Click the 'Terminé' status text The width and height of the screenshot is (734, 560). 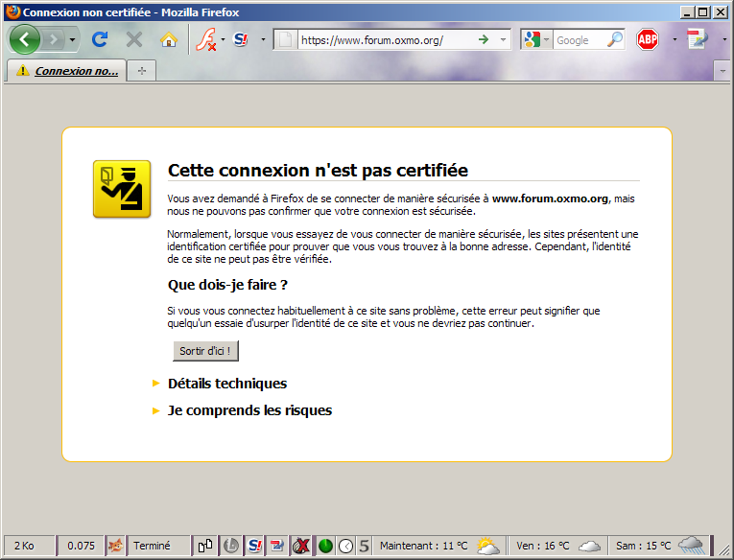152,546
